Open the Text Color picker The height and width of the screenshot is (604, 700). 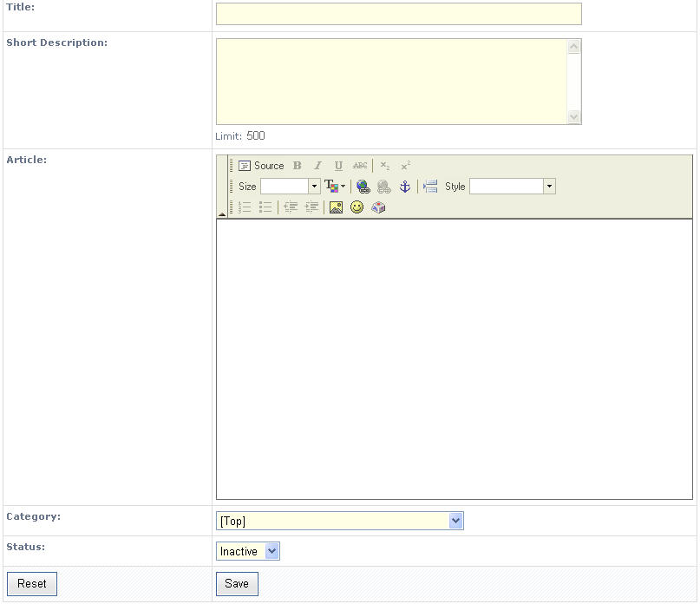pos(335,187)
